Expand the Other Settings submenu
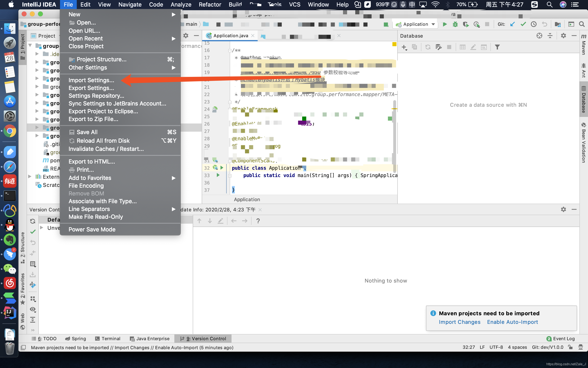 pos(120,67)
